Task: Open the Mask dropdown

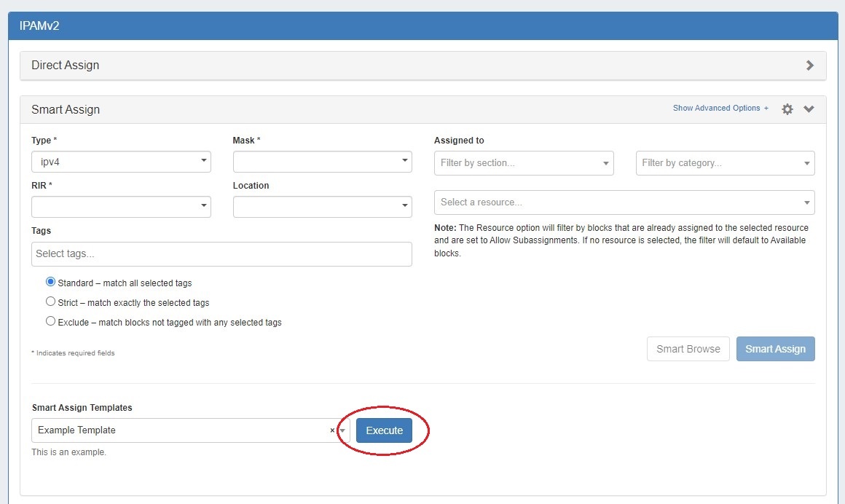Action: click(x=322, y=162)
